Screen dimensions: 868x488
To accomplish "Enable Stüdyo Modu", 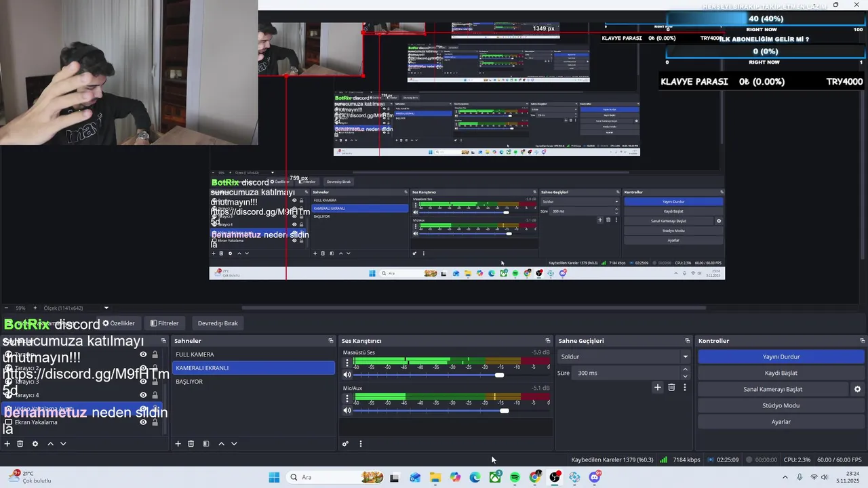I will (781, 405).
